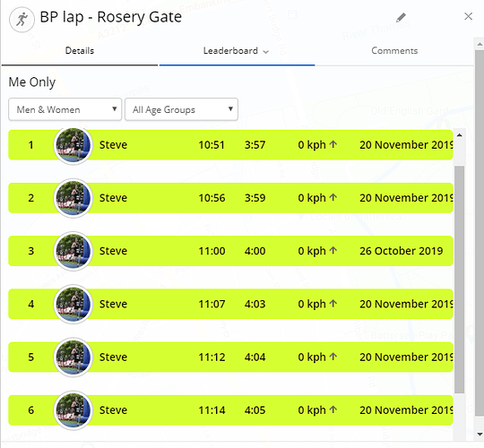Click Steve's name in the 11:07 row
Screen dimensions: 484x448
[113, 305]
